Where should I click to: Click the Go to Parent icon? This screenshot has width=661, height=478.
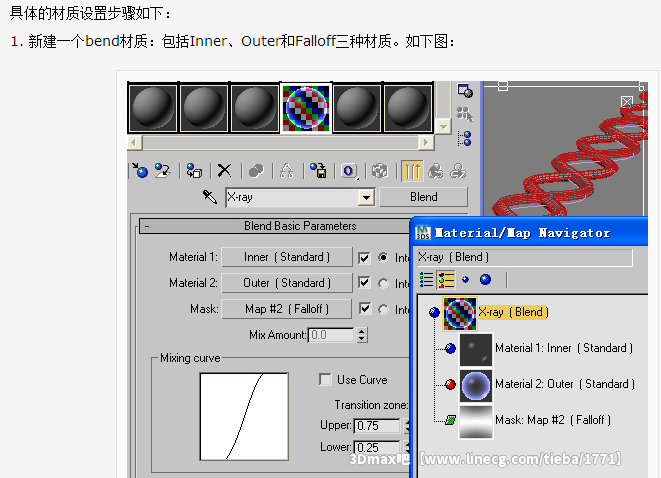[435, 171]
